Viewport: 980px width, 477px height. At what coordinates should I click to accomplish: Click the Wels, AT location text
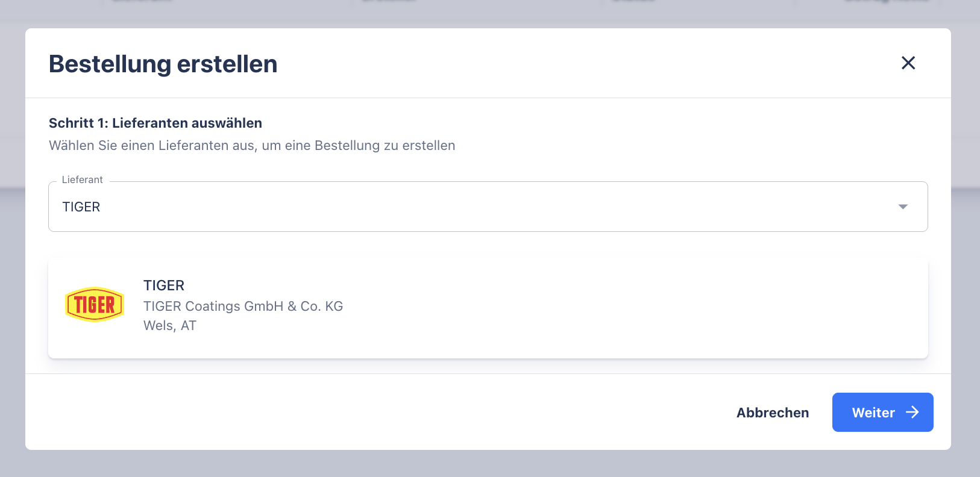(170, 326)
